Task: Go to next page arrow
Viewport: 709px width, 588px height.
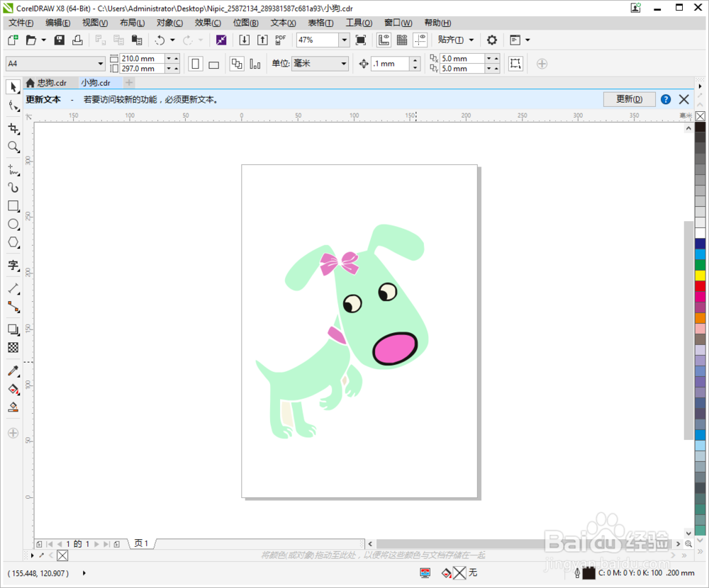Action: coord(96,544)
